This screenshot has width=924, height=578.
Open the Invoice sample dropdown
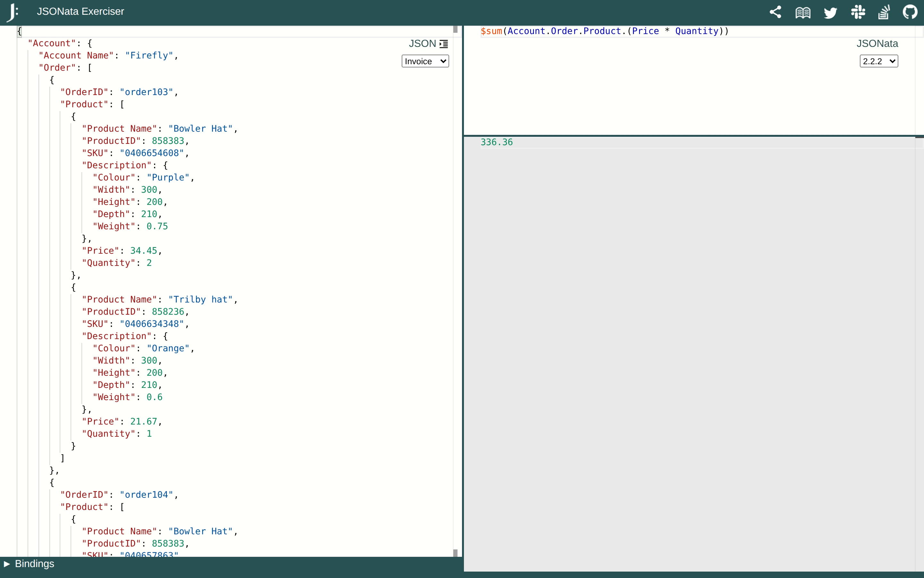425,61
